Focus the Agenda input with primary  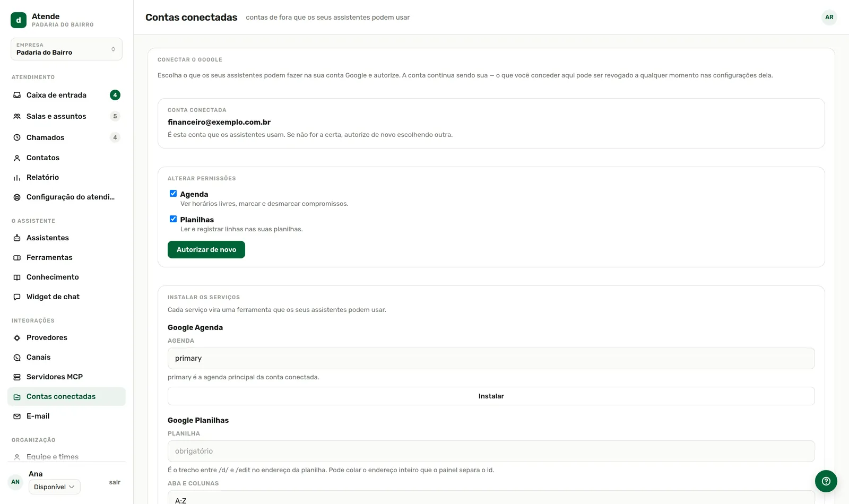[x=491, y=358]
